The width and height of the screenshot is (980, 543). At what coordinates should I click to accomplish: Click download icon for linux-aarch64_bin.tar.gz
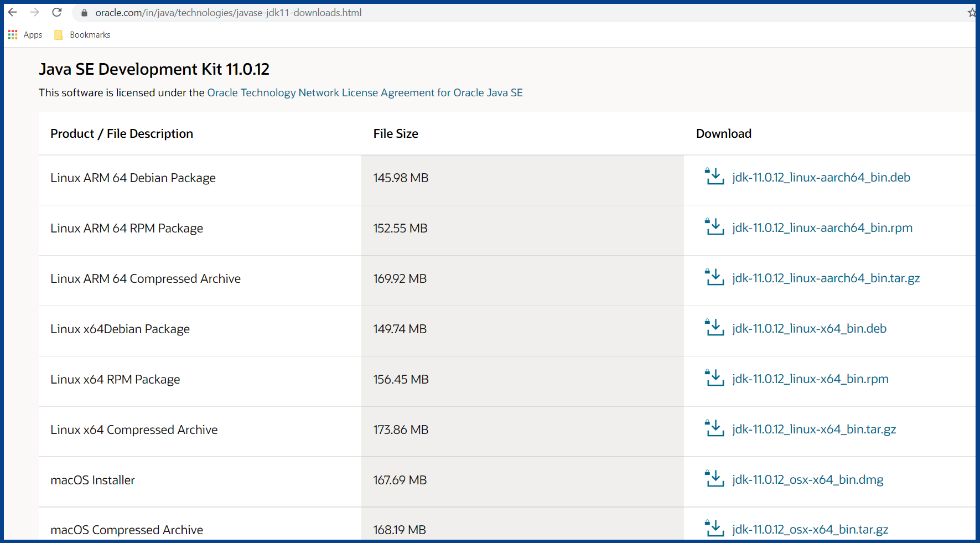(714, 277)
